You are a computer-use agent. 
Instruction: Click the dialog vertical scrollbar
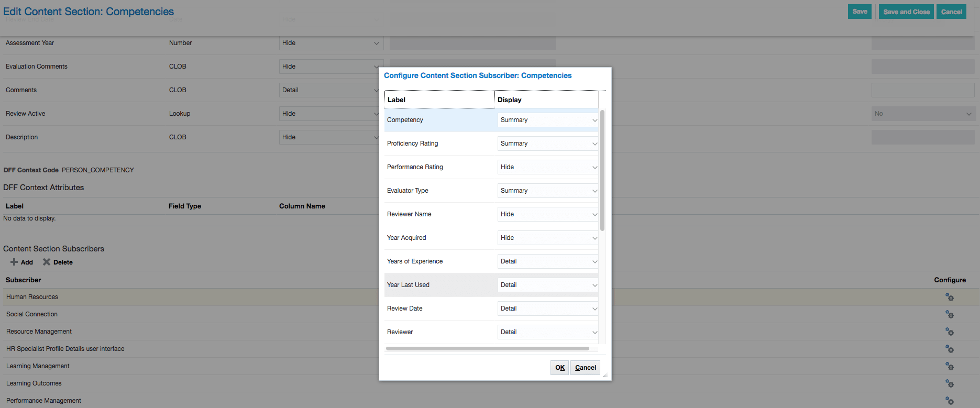pos(602,170)
